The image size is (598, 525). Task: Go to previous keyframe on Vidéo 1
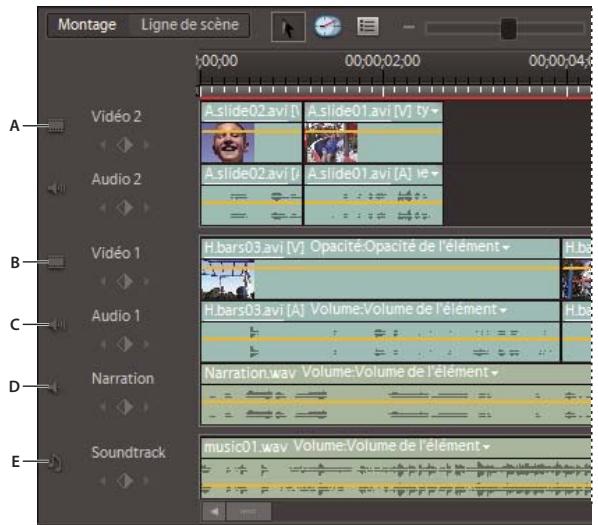coord(102,281)
